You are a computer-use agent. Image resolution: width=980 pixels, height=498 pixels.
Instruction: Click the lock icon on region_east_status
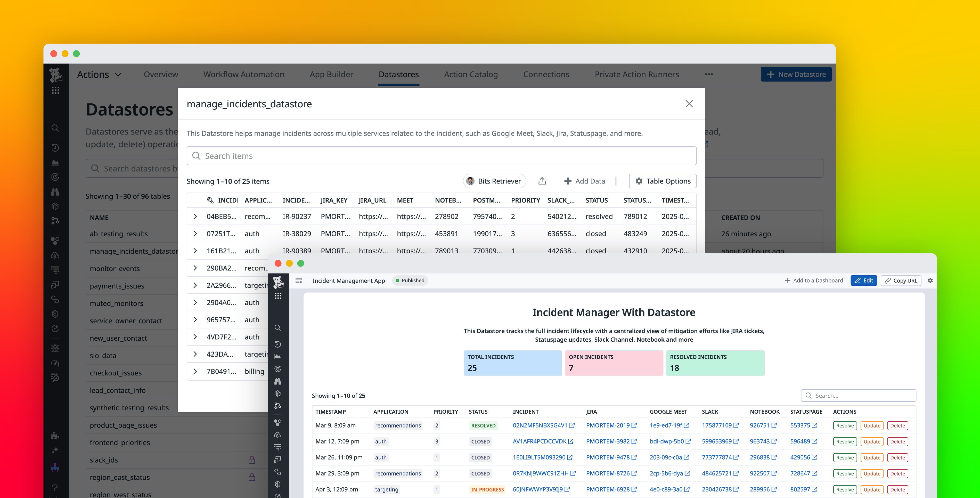252,477
